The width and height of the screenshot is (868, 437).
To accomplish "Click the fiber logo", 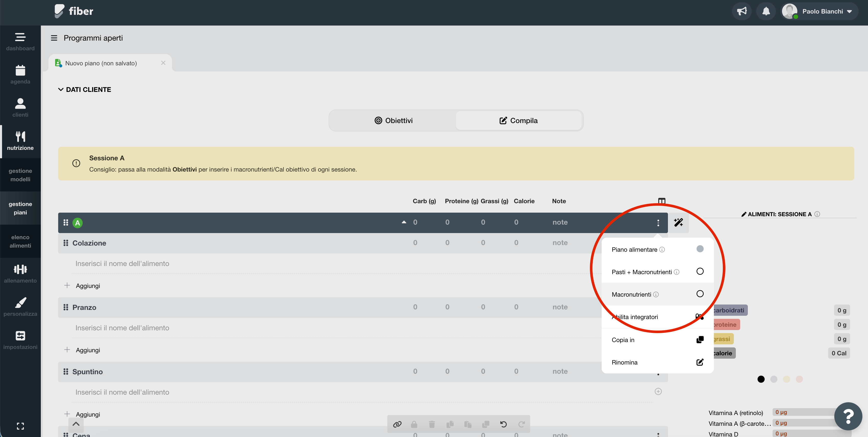I will click(74, 11).
